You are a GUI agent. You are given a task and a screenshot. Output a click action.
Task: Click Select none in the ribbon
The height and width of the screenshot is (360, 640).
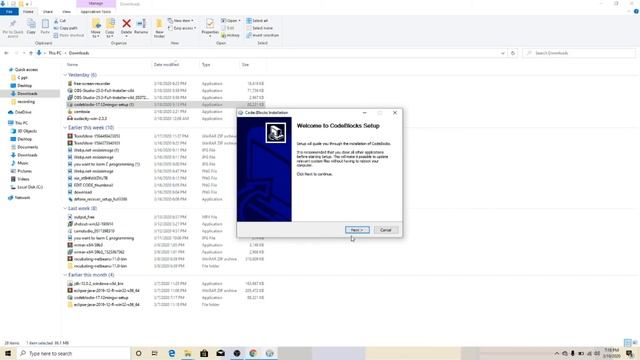point(260,28)
